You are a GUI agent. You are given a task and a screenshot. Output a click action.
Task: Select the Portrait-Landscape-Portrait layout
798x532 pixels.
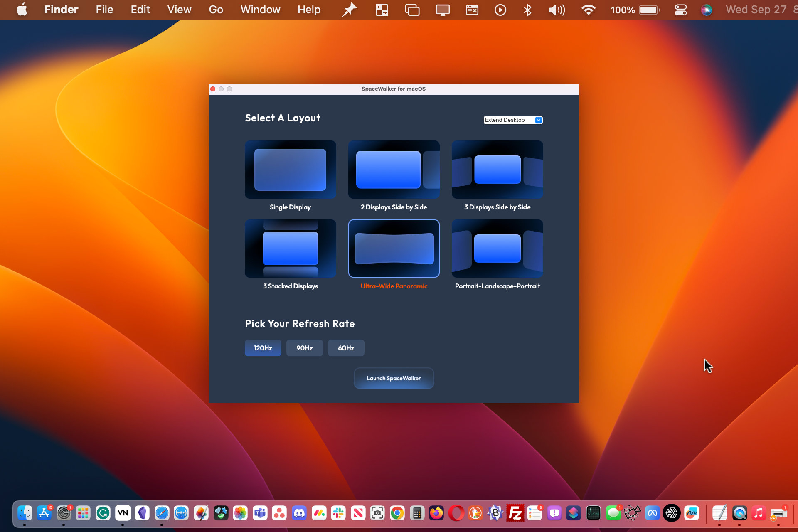pos(497,248)
